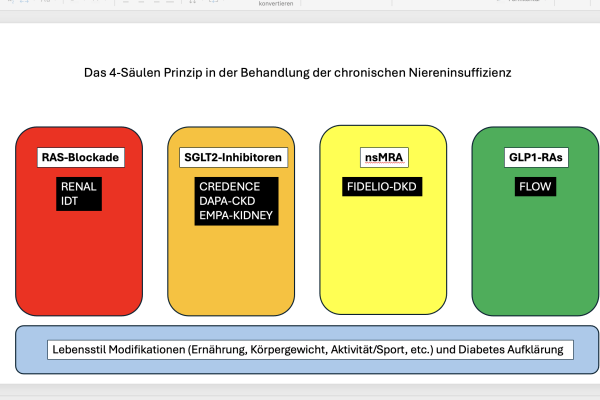Click the EMPA-KIDNEY trial text line
Screen dimensions: 600x400
point(237,216)
